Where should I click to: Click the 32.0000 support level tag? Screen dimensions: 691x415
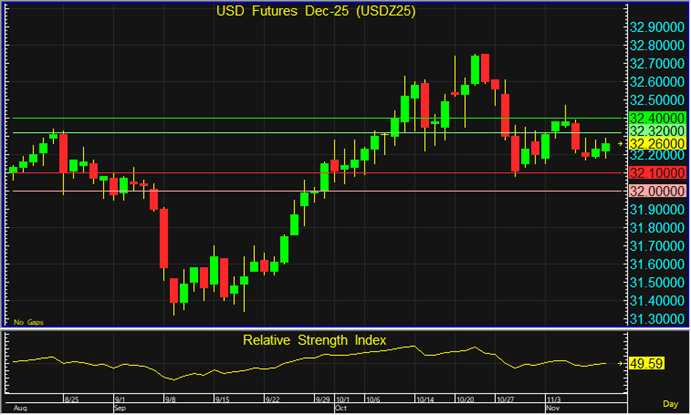click(656, 191)
